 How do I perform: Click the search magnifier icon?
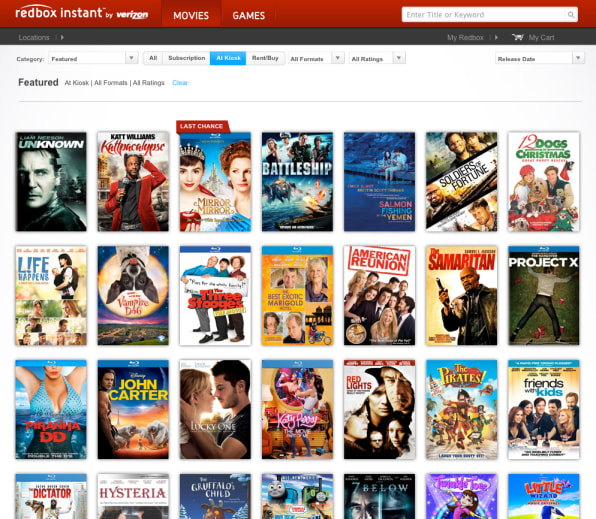pos(571,15)
